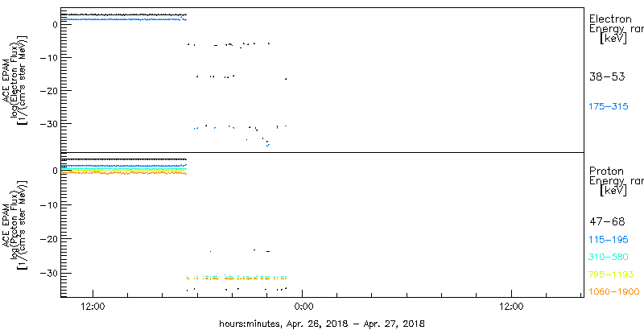This screenshot has height=330, width=644.
Task: Click the 175-315 electron energy legend label
Action: click(609, 107)
